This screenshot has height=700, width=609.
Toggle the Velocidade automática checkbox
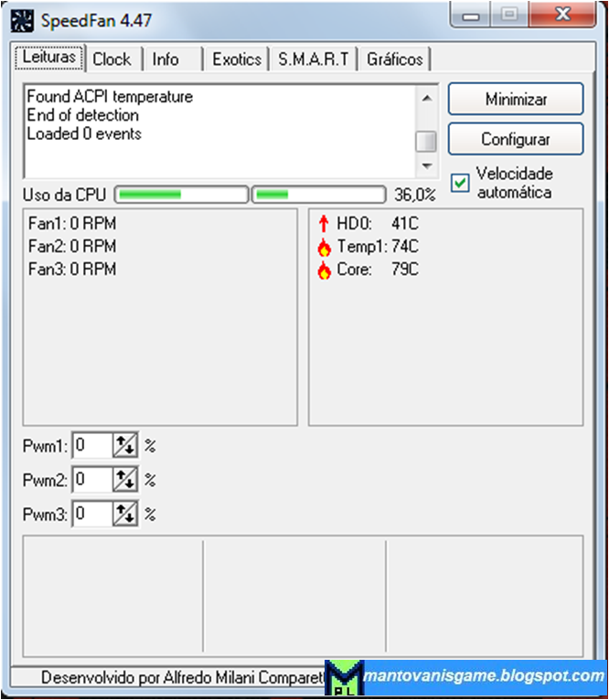point(460,183)
